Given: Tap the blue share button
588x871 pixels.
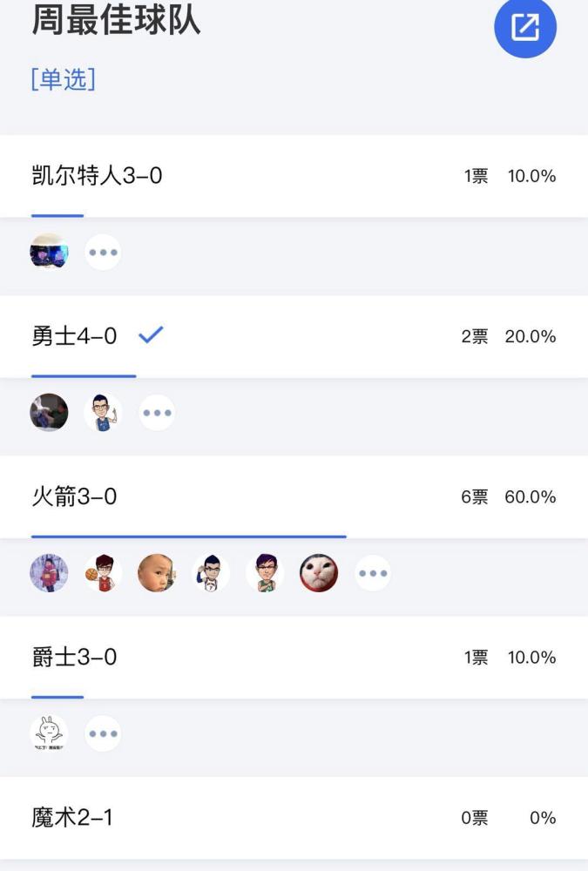Looking at the screenshot, I should (524, 28).
